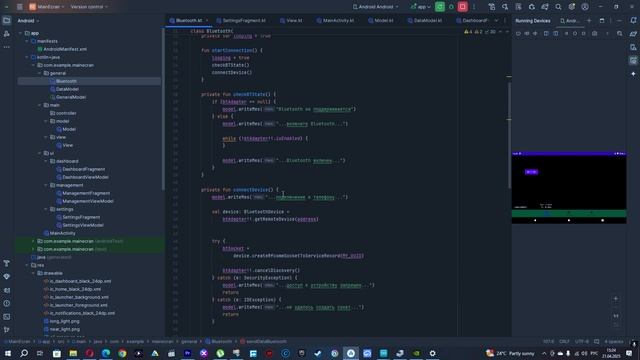Add a new device tab in Running Devices
The width and height of the screenshot is (640, 360).
[x=589, y=20]
